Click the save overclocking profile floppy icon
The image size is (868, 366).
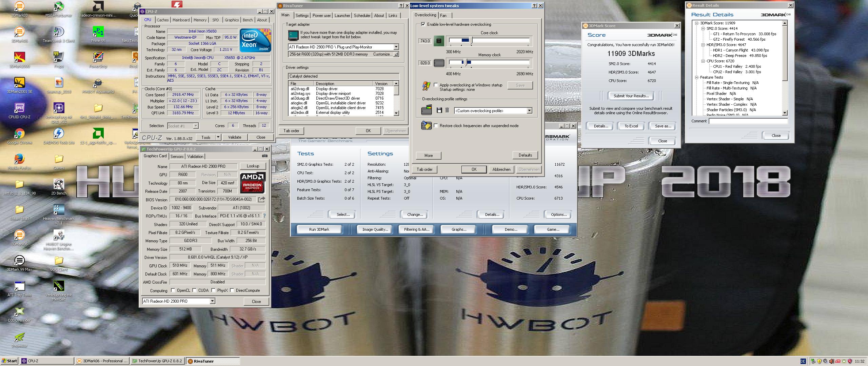[x=439, y=110]
